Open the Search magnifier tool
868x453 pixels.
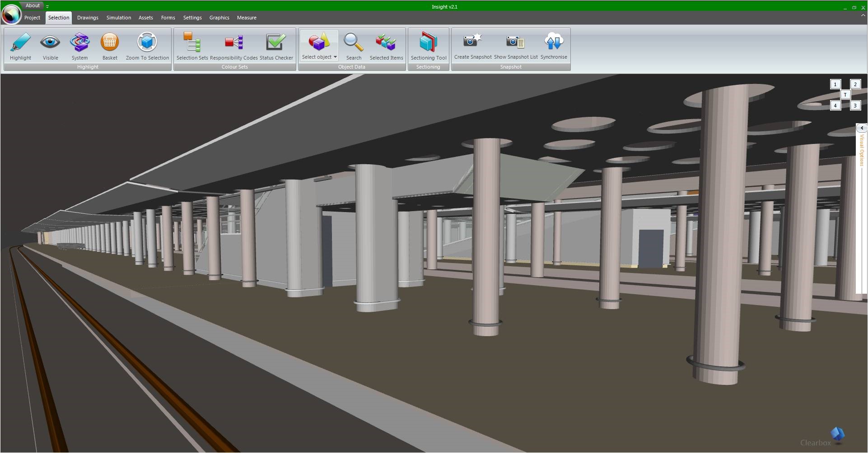354,46
